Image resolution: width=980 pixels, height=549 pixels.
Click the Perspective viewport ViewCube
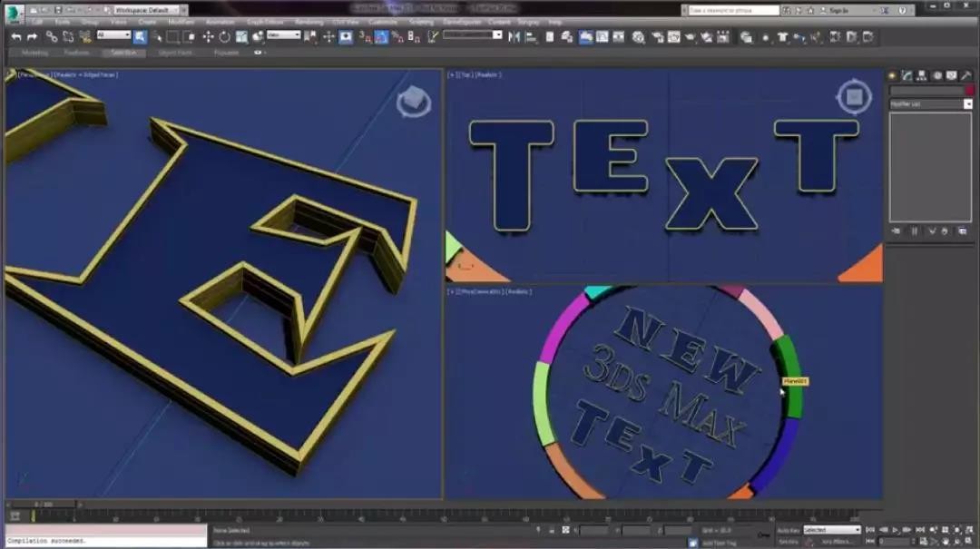tap(413, 101)
